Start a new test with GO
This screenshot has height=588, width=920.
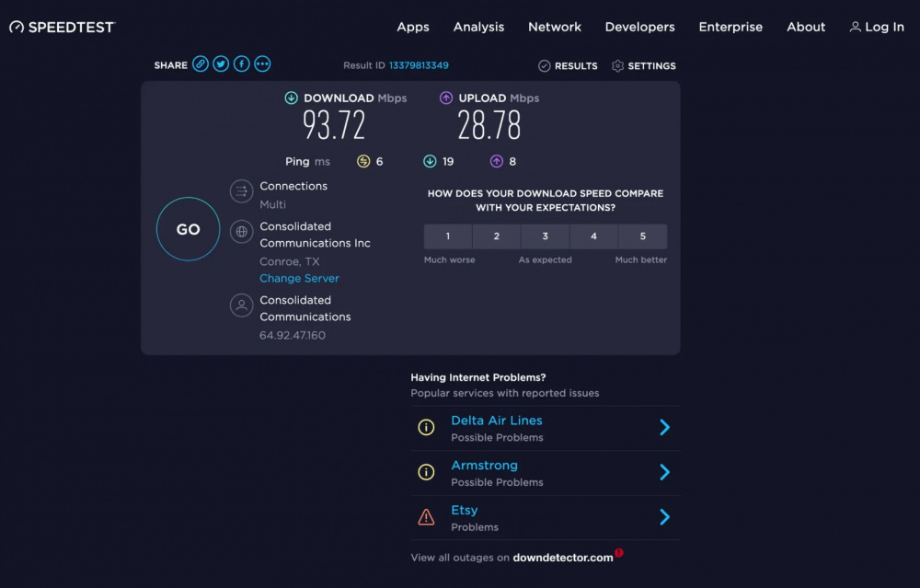(189, 229)
